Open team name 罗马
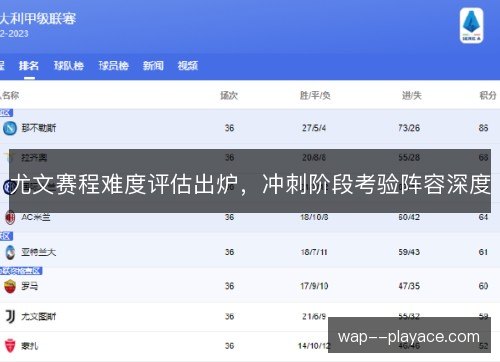 pos(30,286)
